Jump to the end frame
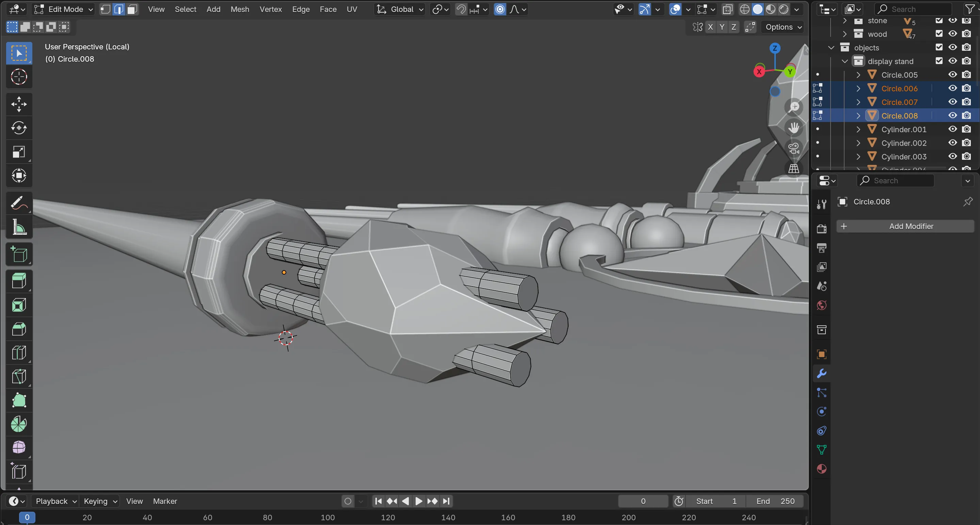This screenshot has height=525, width=980. 446,501
